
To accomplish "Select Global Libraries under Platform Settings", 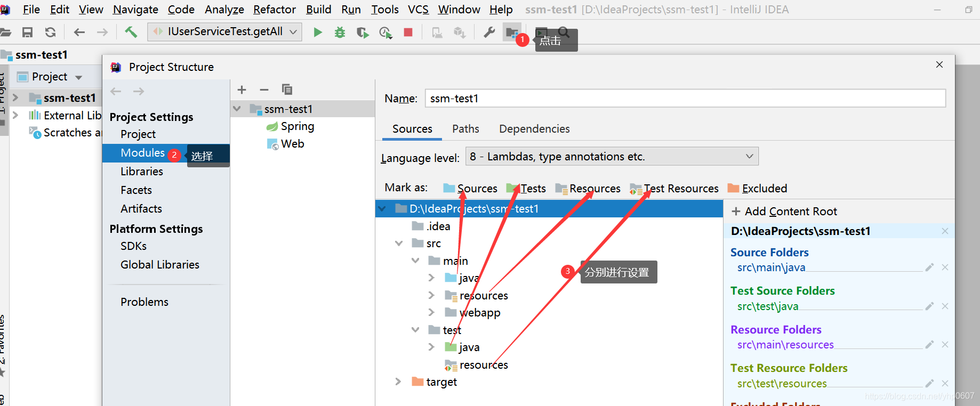I will point(160,265).
